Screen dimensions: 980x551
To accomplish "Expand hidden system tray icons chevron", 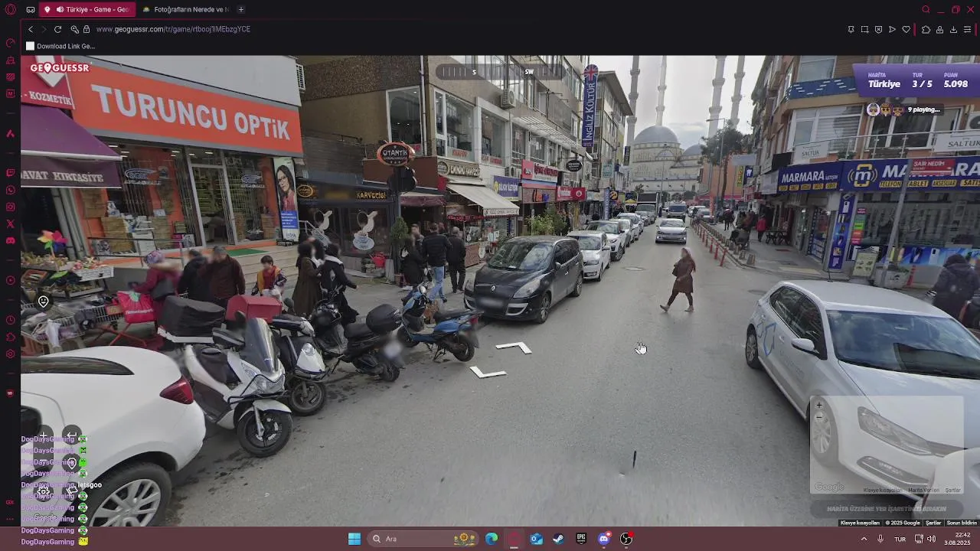I will tap(864, 539).
